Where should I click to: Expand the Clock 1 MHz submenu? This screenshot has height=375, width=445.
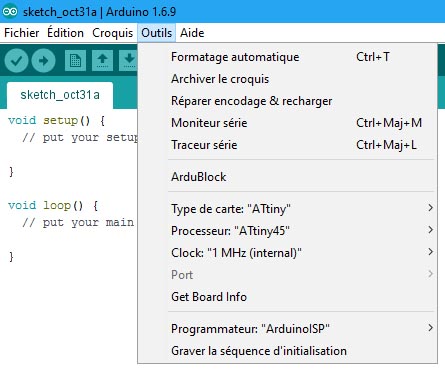[287, 253]
